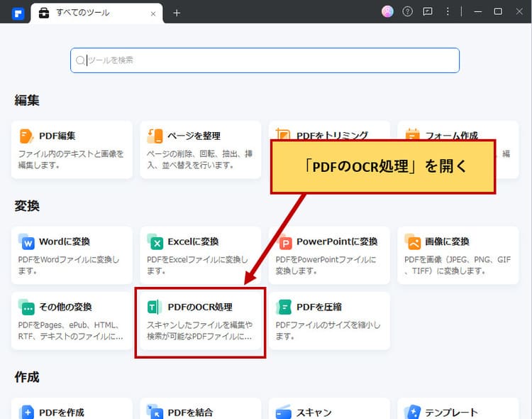Select スキャン title text
This screenshot has width=532, height=419.
[x=314, y=413]
